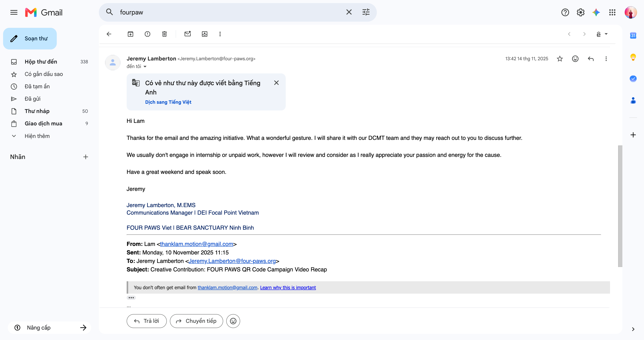The height and width of the screenshot is (340, 644).
Task: Click 'Learn why this is important' link
Action: 288,288
